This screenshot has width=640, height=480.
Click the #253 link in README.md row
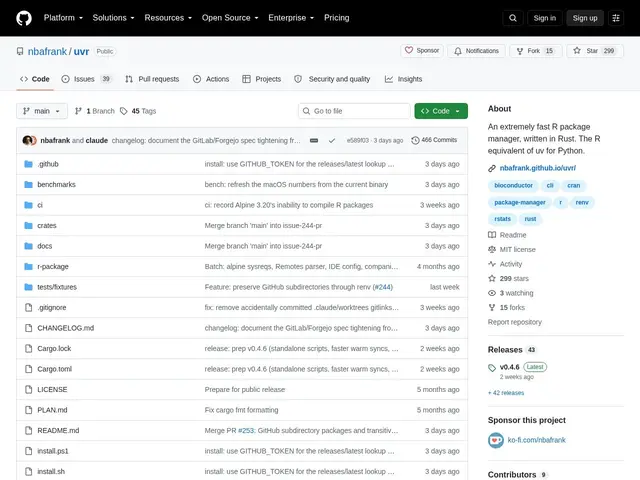click(x=246, y=431)
